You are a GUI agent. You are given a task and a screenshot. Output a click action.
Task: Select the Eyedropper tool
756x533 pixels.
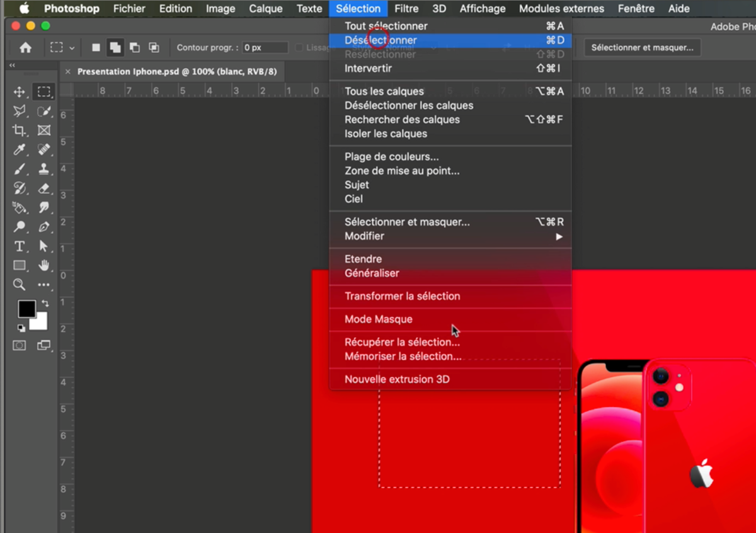tap(20, 150)
